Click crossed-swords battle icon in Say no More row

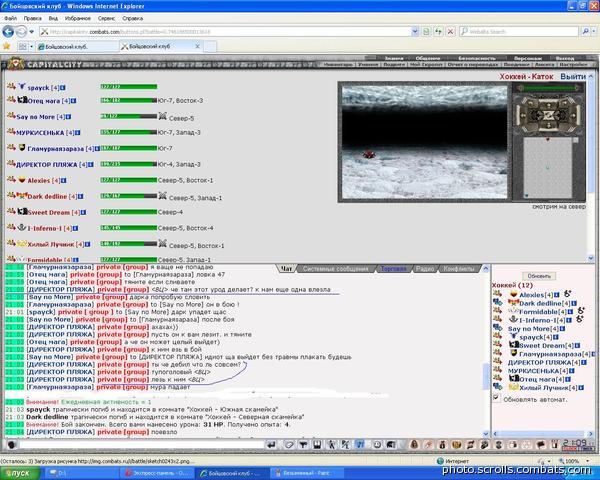tap(163, 116)
